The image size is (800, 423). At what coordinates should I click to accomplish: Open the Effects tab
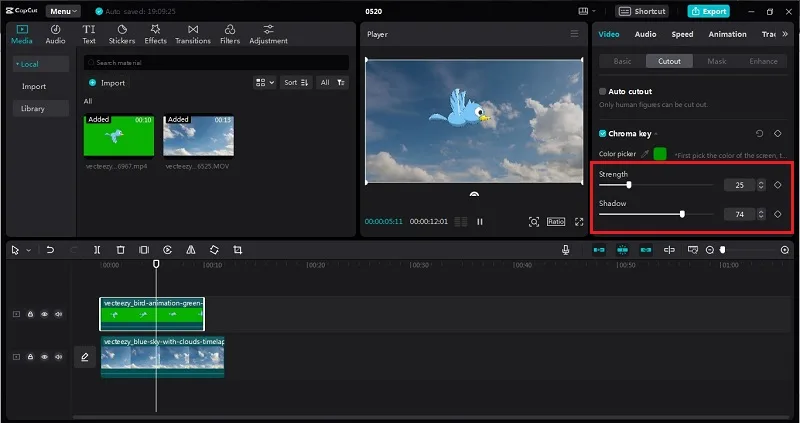click(155, 34)
